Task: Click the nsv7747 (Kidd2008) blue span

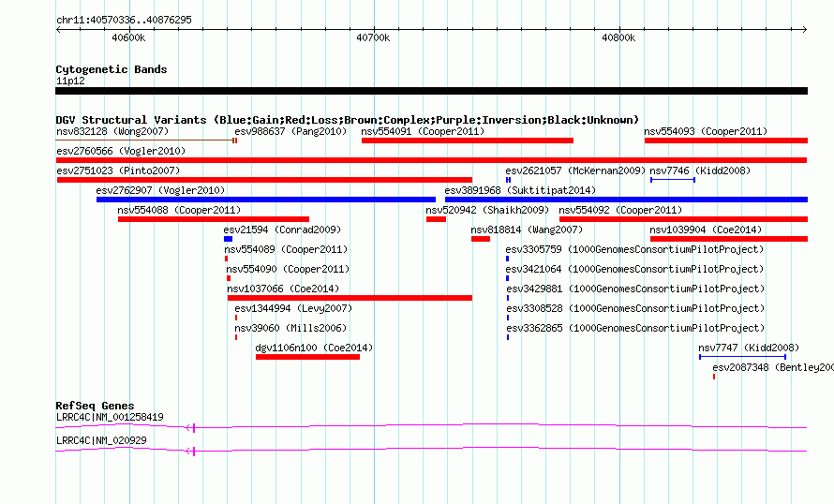Action: pyautogui.click(x=742, y=357)
